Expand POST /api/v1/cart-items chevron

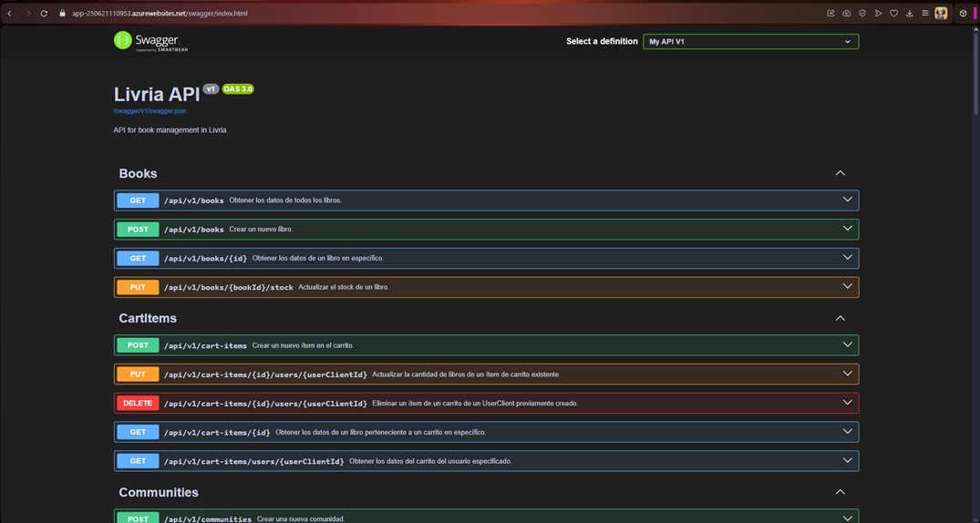click(x=848, y=344)
